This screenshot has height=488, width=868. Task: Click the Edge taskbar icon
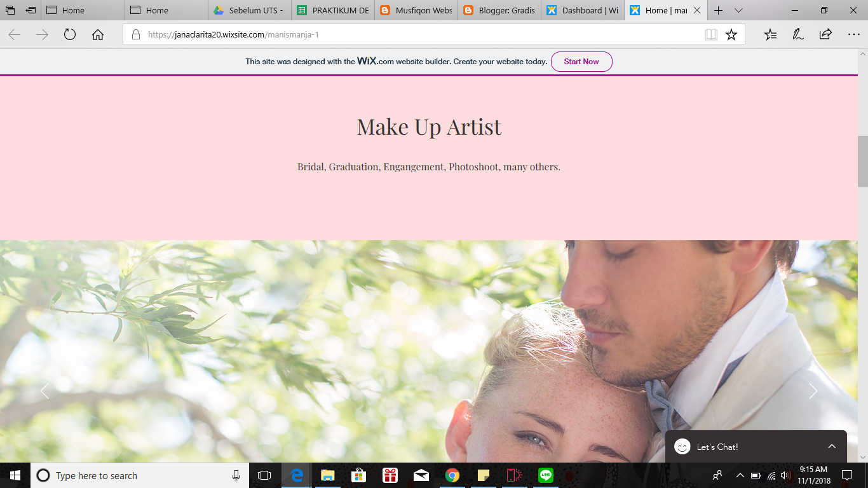tap(296, 475)
